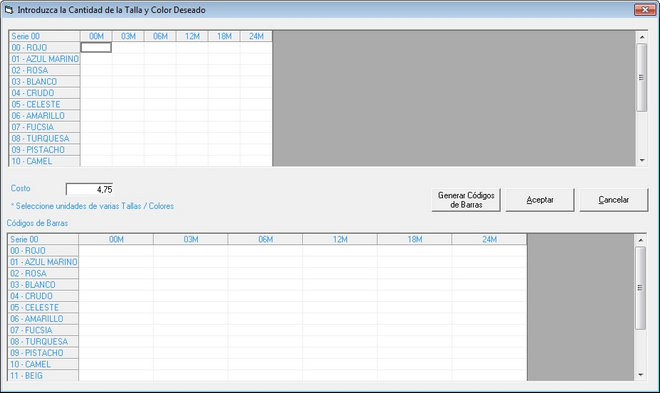Screen dimensions: 660x393
Task: Confirm with the Aceptar button
Action: [x=540, y=200]
